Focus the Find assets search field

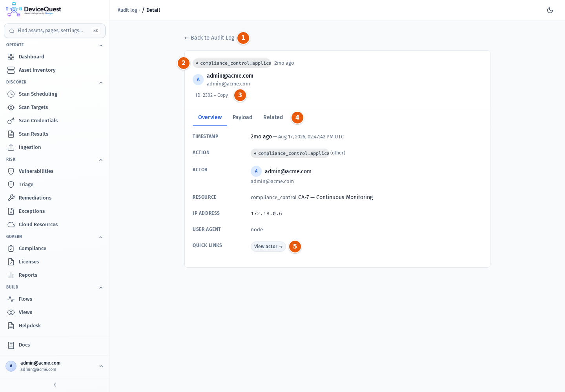tap(55, 31)
